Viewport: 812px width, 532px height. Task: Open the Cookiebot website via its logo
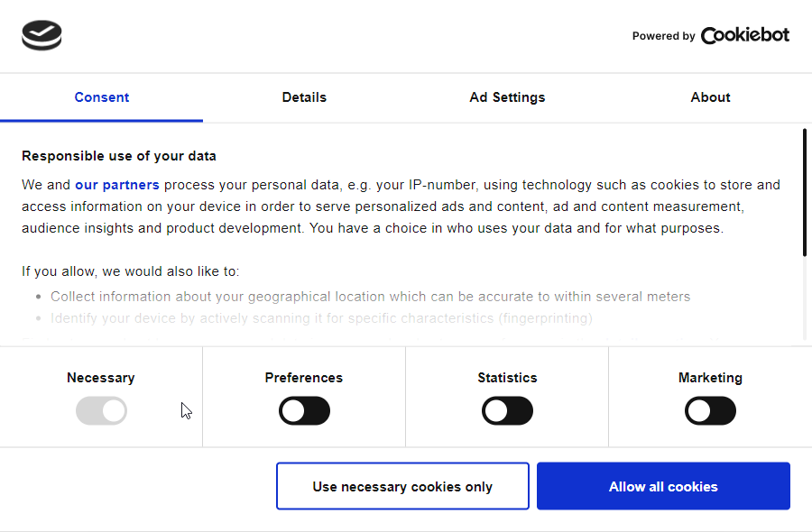744,35
